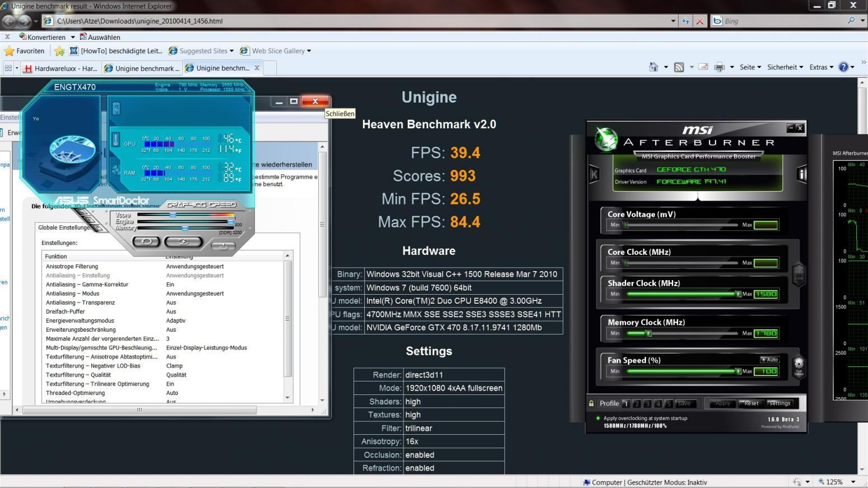This screenshot has width=868, height=488.
Task: Click the fan User Define gear icon
Action: [x=799, y=366]
